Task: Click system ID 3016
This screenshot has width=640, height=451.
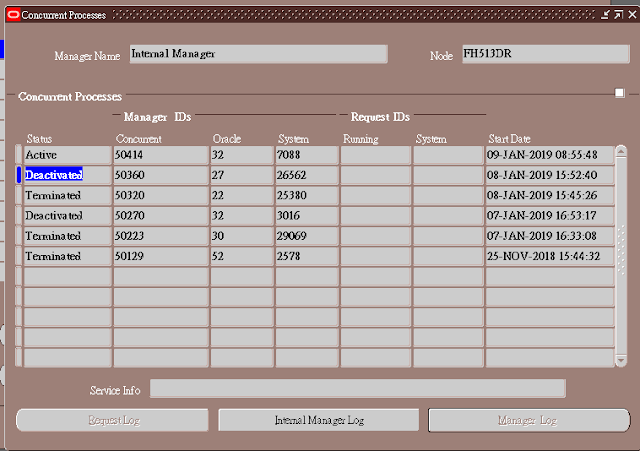Action: tap(307, 216)
